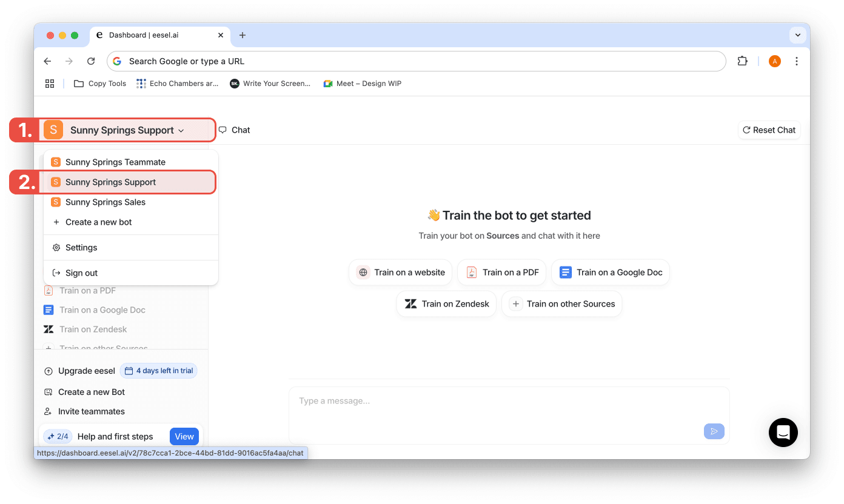Open the Chrome three-dot menu
Image resolution: width=844 pixels, height=504 pixels.
(797, 61)
